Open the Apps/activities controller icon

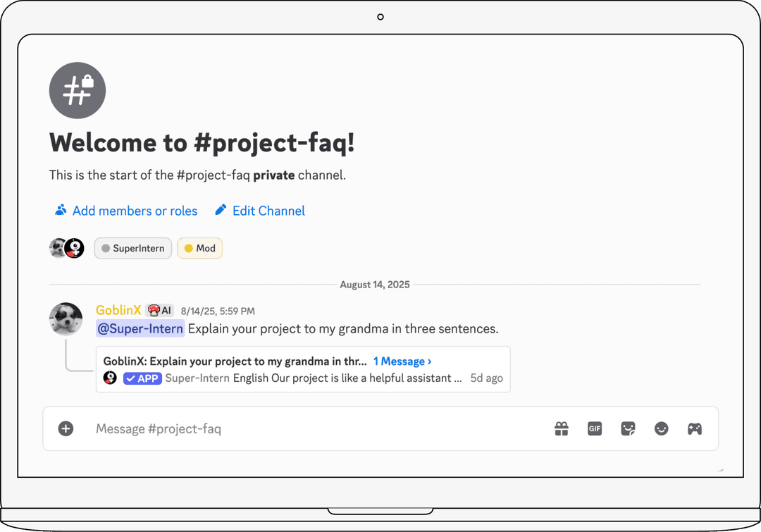point(694,428)
